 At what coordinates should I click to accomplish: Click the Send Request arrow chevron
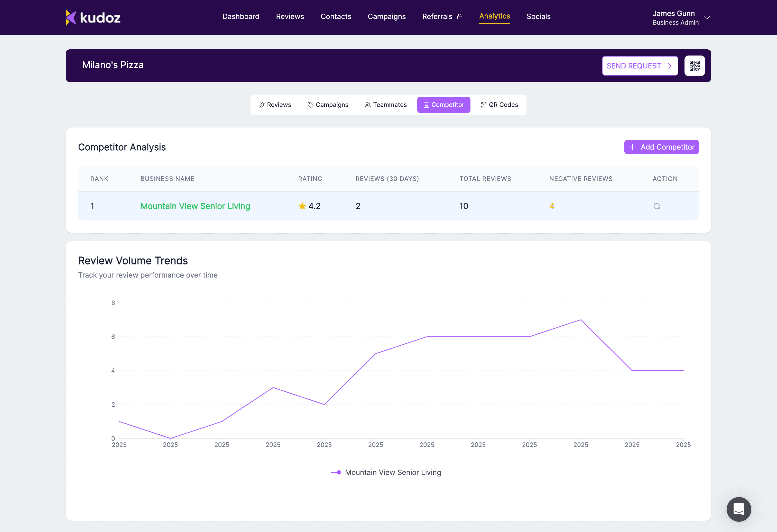coord(670,66)
